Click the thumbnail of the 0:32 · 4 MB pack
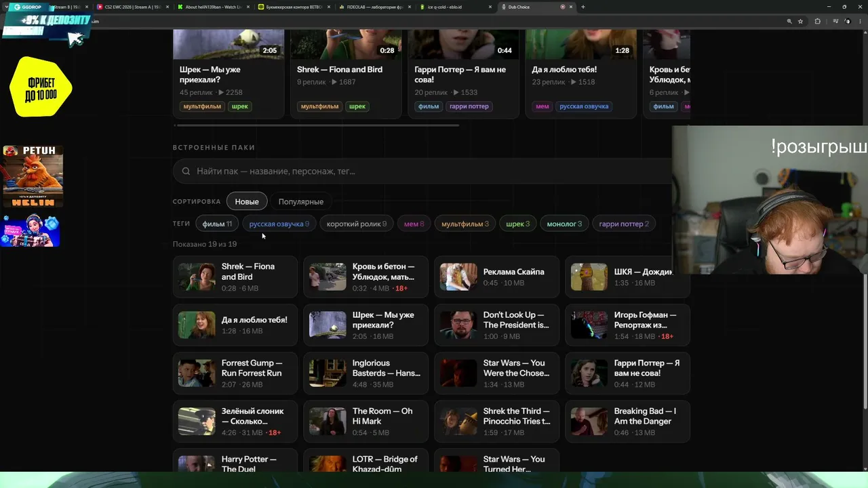The image size is (868, 488). (x=328, y=277)
